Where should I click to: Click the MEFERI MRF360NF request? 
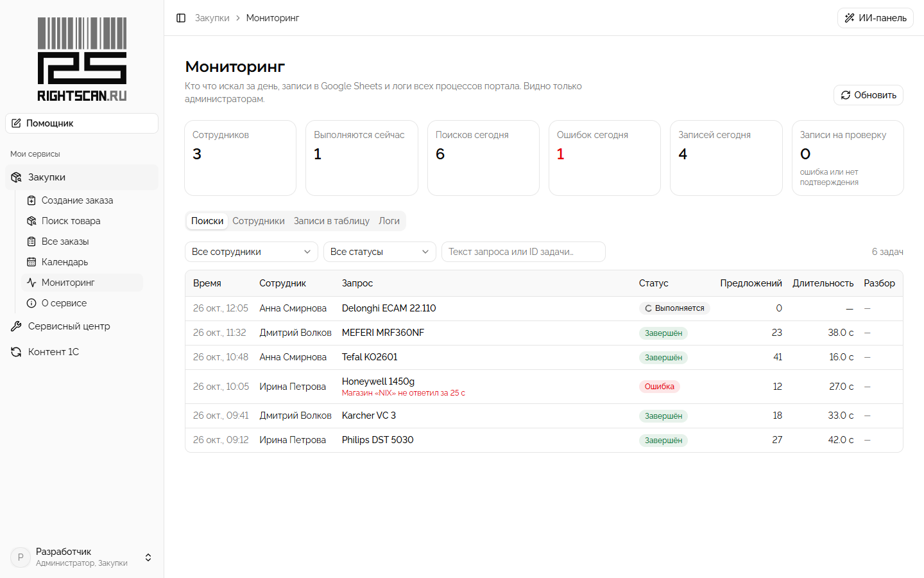tap(383, 333)
